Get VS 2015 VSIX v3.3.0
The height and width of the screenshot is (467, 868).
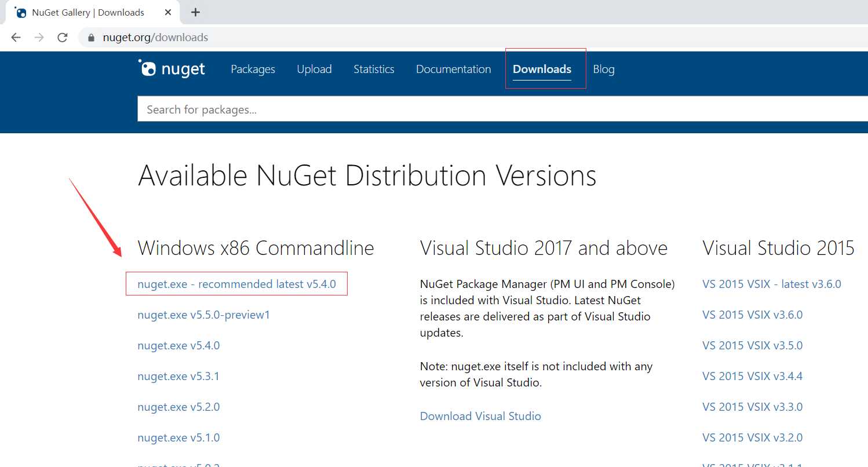[x=752, y=407]
